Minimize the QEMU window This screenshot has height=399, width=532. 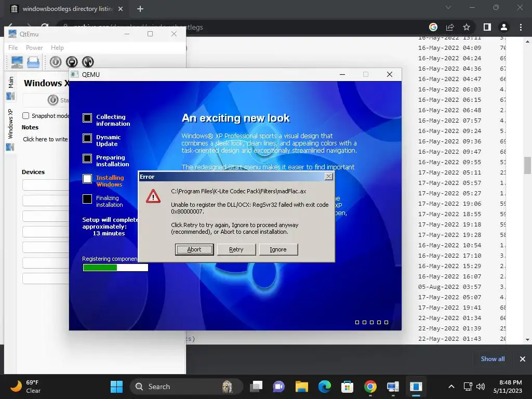tap(342, 74)
